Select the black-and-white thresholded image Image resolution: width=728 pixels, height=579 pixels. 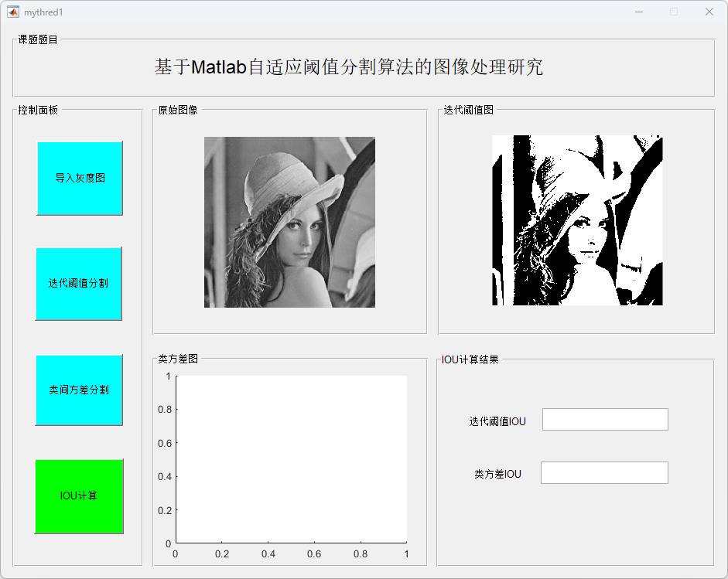(577, 220)
